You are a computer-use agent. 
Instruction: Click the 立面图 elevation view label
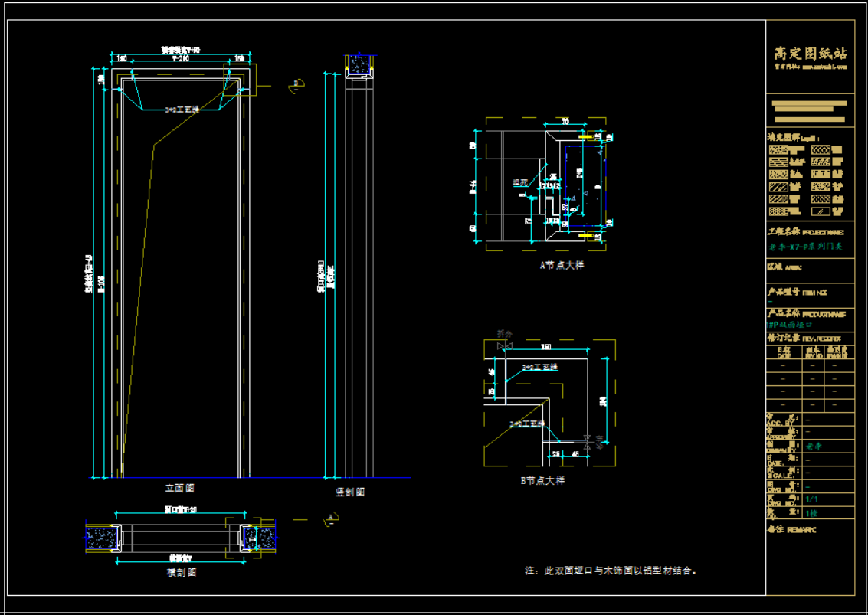(x=179, y=488)
